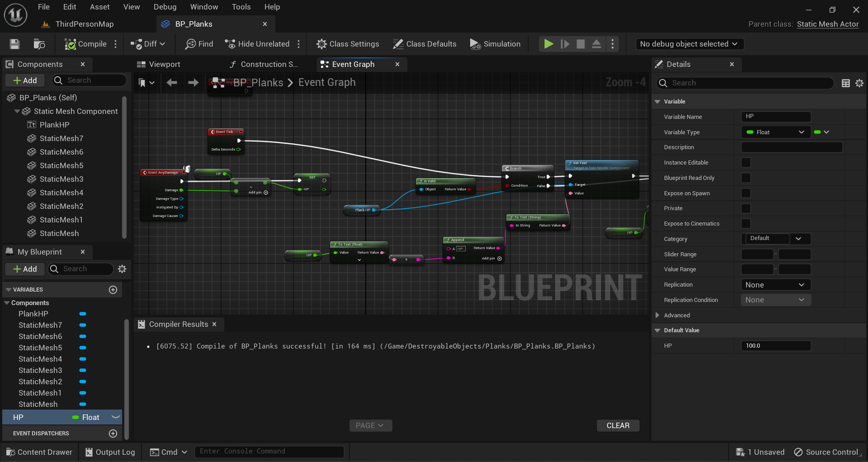Expand the Advanced section

pos(658,316)
